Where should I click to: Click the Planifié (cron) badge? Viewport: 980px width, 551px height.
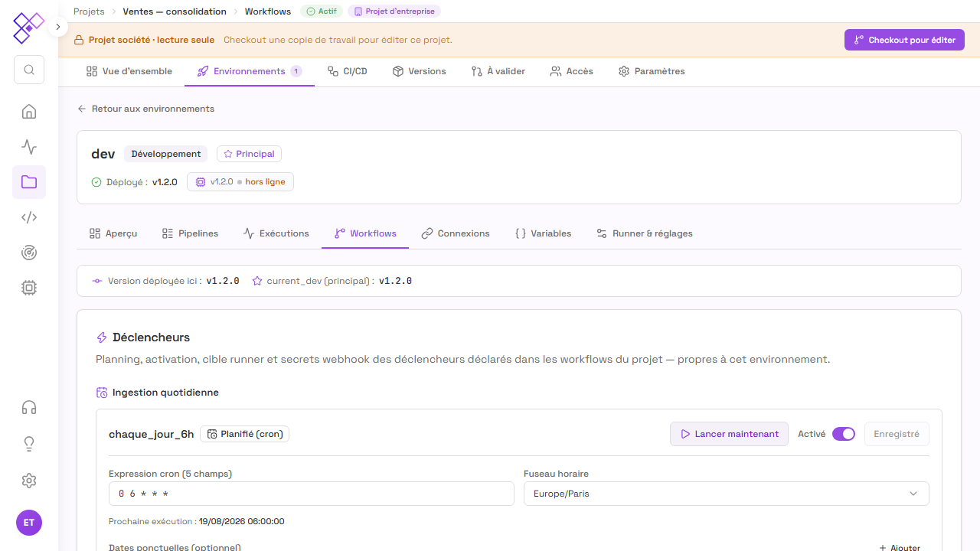click(245, 434)
